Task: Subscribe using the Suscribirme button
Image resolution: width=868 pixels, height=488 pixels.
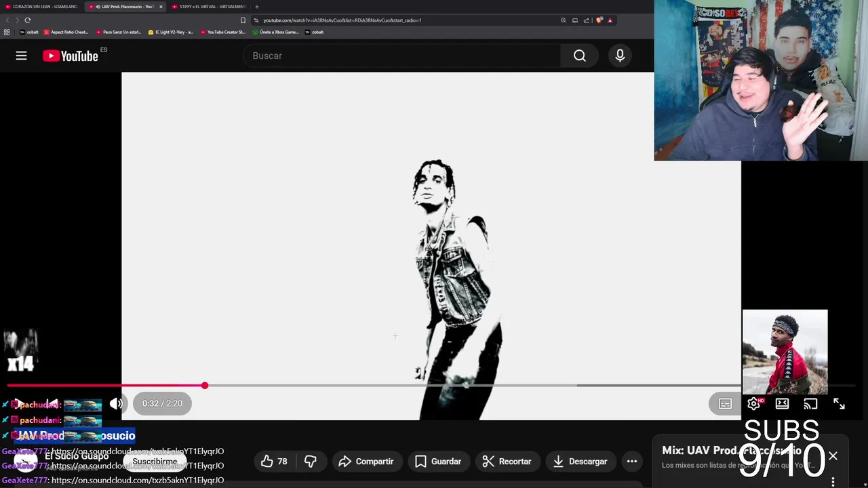Action: pos(155,462)
